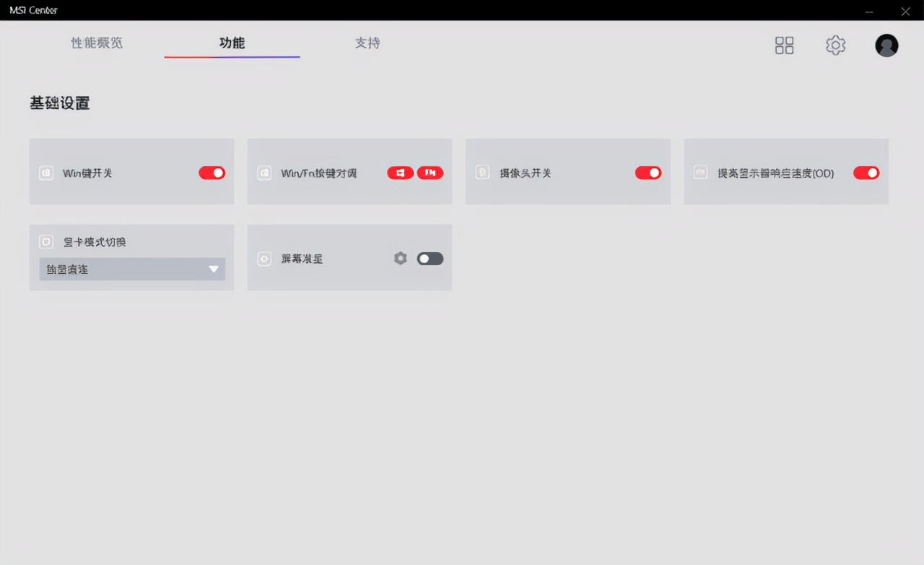The image size is (924, 565).
Task: Select the Windows logo pill in Win/Fn swap
Action: (x=401, y=173)
